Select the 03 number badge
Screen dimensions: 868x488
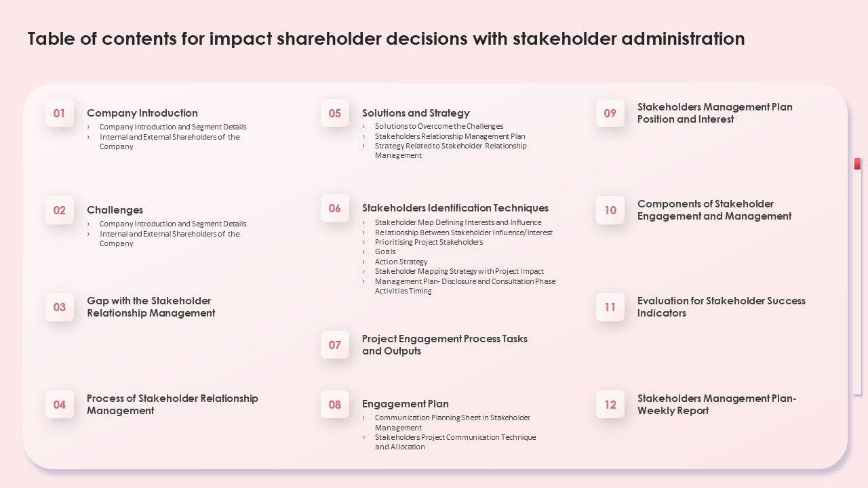[60, 307]
